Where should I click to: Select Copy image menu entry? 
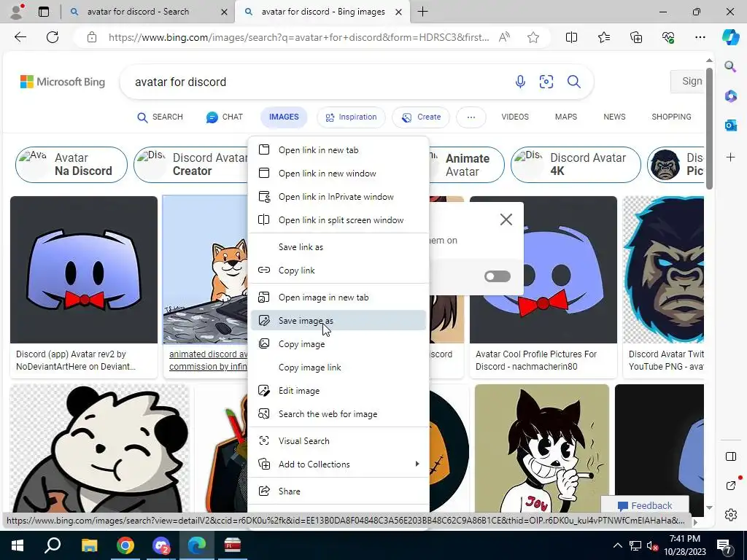click(338, 344)
